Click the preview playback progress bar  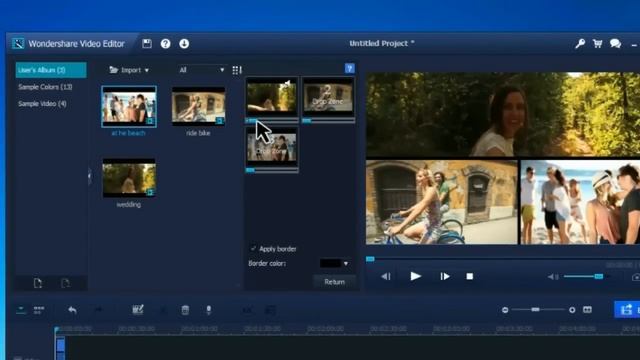pos(503,259)
